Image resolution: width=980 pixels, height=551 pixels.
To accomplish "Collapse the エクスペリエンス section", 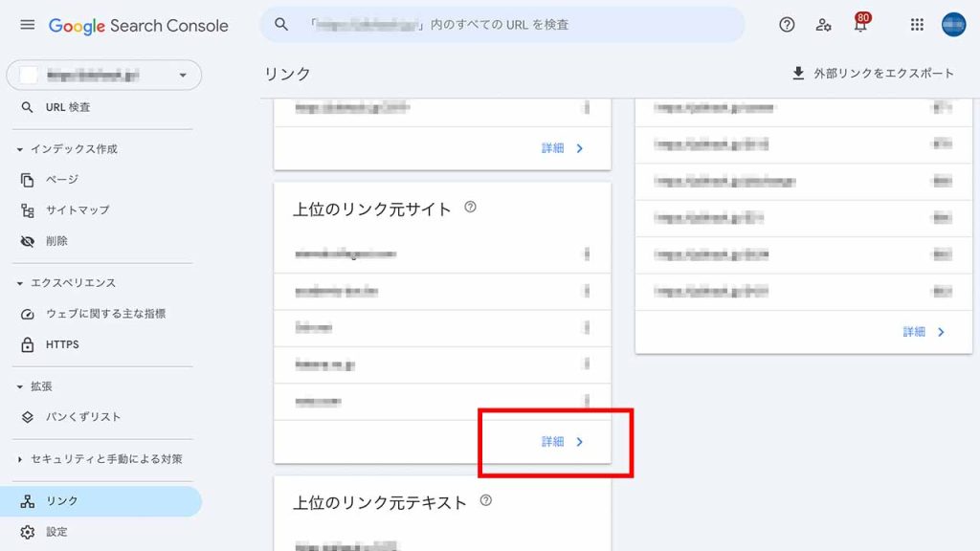I will pyautogui.click(x=19, y=283).
